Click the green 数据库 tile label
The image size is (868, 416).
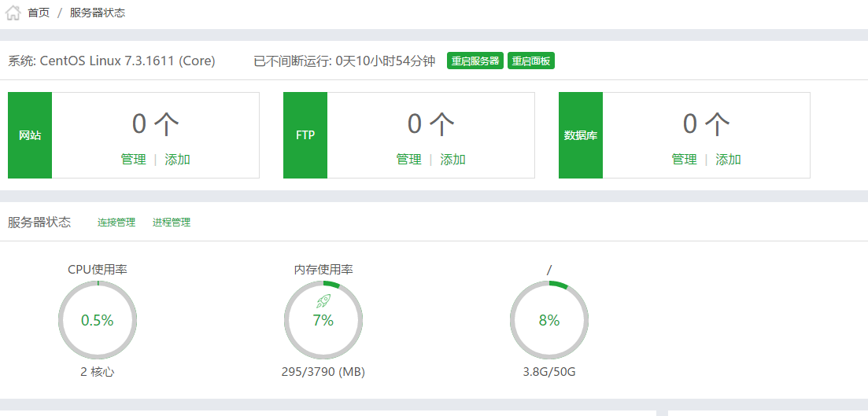(x=581, y=135)
